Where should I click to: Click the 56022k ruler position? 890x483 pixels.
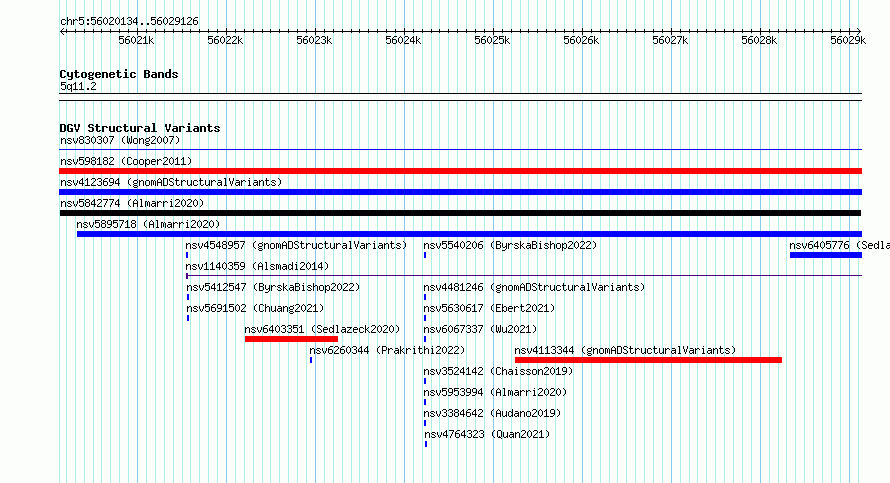[225, 40]
